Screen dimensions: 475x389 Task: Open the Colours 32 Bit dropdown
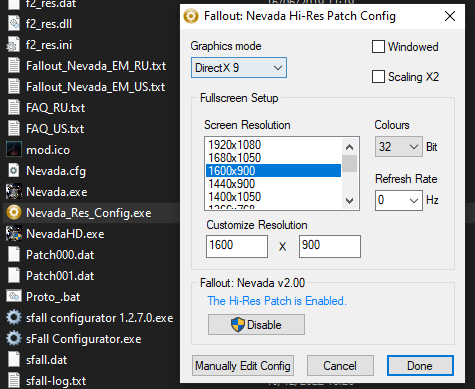pos(399,147)
